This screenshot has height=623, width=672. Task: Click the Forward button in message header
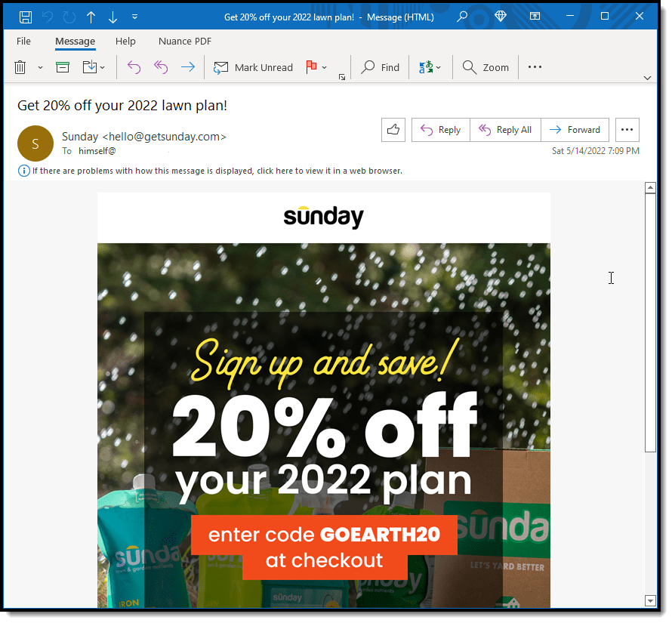coord(575,130)
